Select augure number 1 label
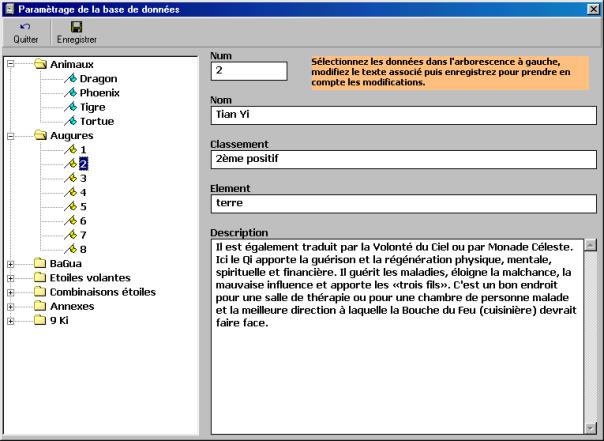This screenshot has height=441, width=604. pos(83,149)
